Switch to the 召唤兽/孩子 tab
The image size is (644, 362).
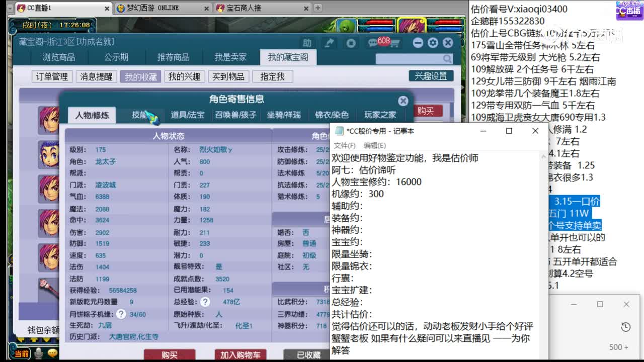[236, 115]
